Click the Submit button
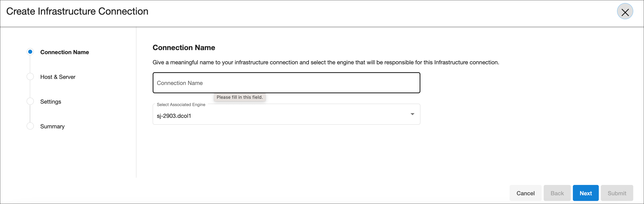644x204 pixels. (617, 193)
